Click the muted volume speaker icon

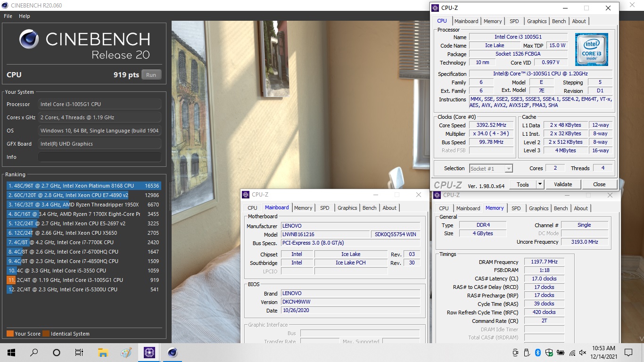[x=583, y=353]
